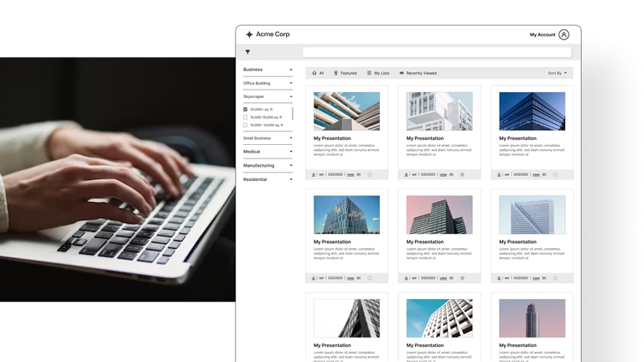Switch to the Featured tab
The width and height of the screenshot is (644, 362).
pyautogui.click(x=345, y=73)
